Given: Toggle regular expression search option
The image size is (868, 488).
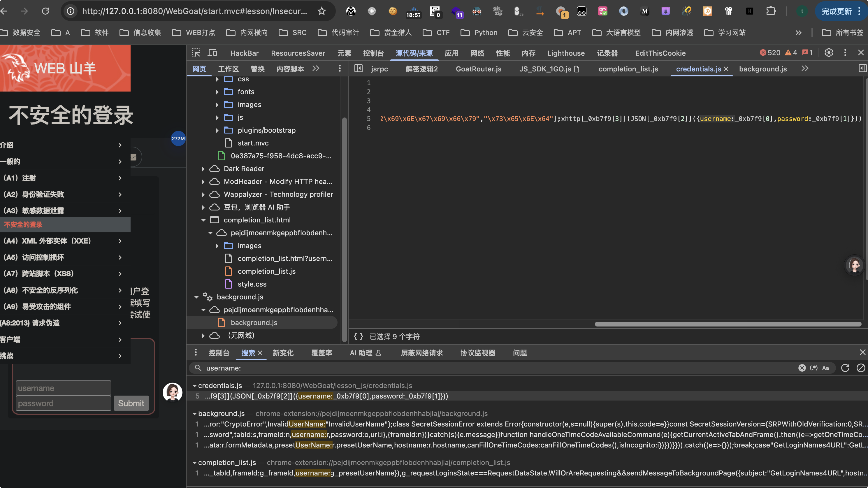Looking at the screenshot, I should click(813, 368).
